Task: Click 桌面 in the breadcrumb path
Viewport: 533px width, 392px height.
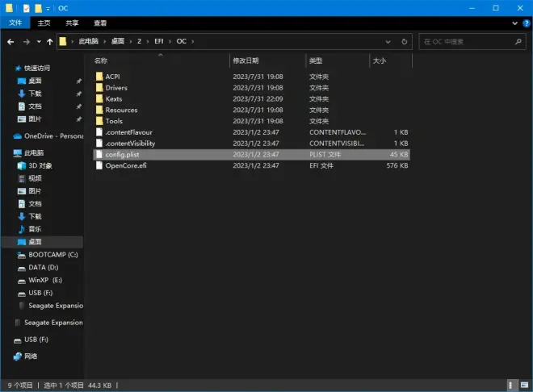Action: pyautogui.click(x=118, y=41)
